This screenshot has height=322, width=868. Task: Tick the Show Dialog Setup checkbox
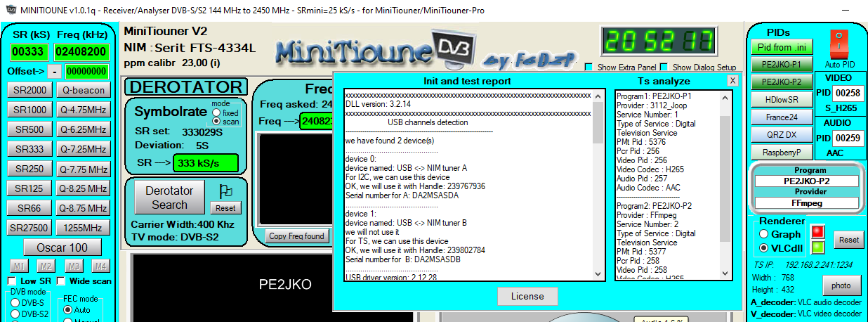pos(665,67)
